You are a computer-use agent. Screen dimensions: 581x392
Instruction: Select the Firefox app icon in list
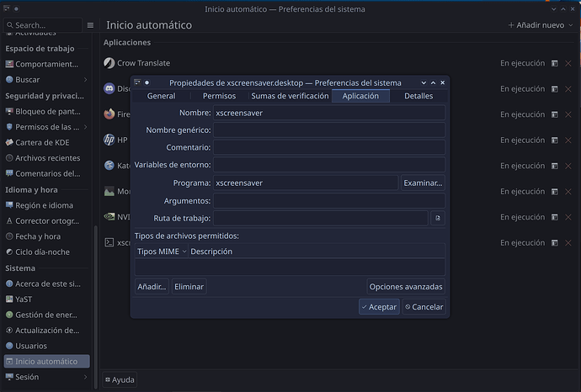point(109,114)
